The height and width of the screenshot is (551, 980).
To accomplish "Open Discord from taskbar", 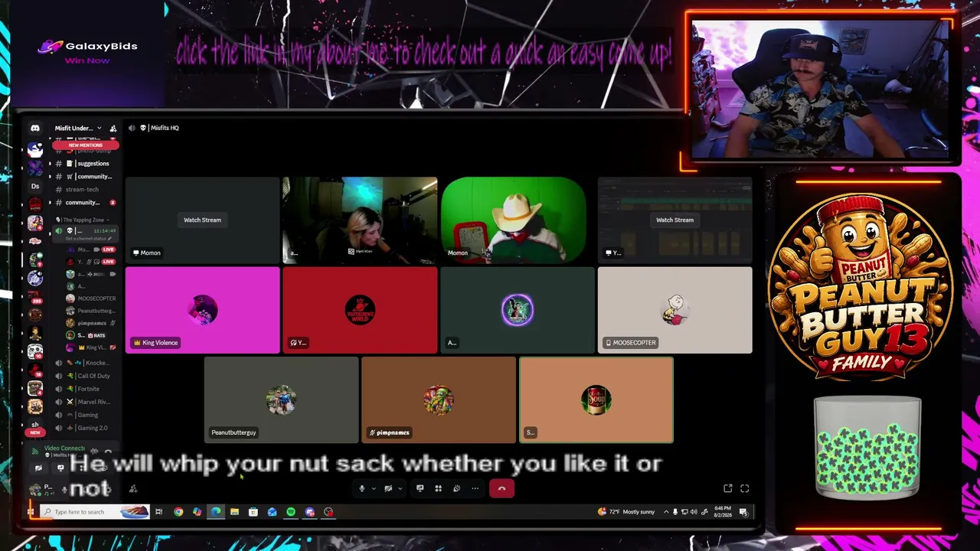I will pos(309,512).
